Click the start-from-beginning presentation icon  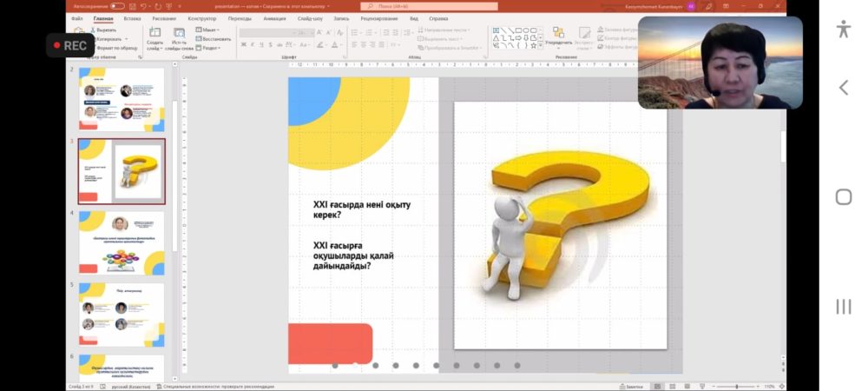pyautogui.click(x=168, y=6)
